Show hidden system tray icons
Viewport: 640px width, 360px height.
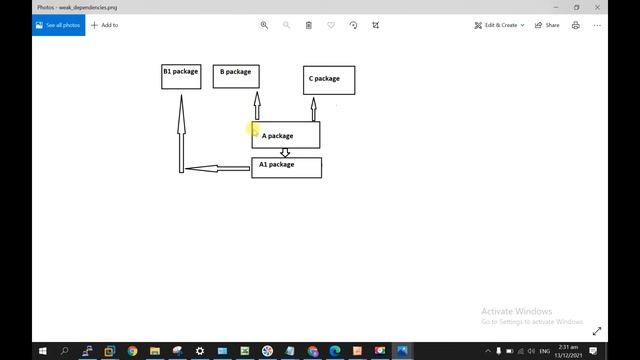488,351
